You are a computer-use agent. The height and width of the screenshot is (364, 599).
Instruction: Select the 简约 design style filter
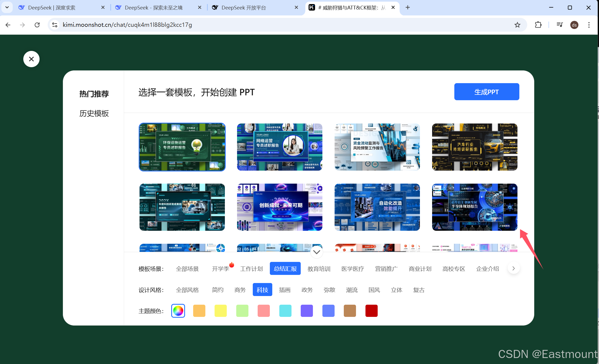click(218, 290)
